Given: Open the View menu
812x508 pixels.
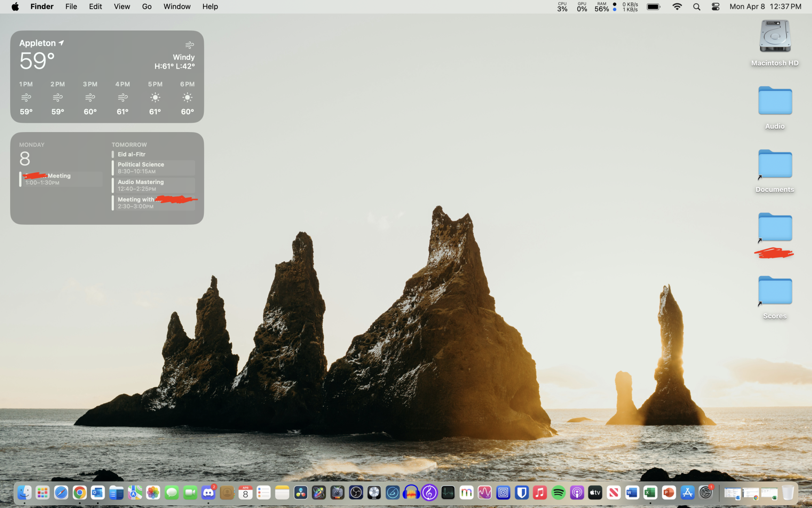Looking at the screenshot, I should [x=122, y=7].
